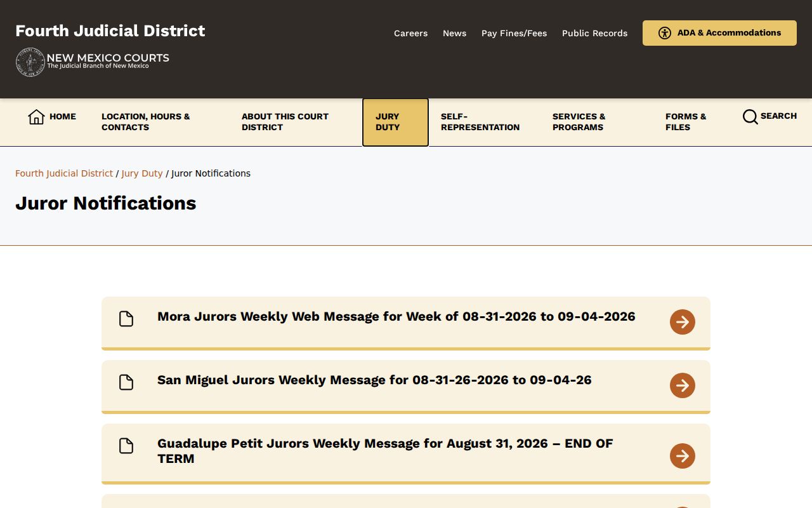
Task: Click the home house icon
Action: tap(36, 117)
